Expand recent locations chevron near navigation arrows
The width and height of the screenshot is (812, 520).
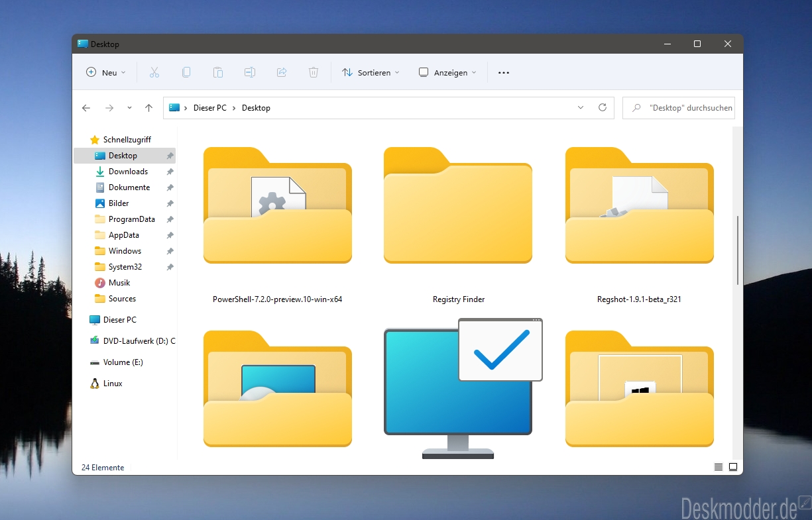coord(129,108)
